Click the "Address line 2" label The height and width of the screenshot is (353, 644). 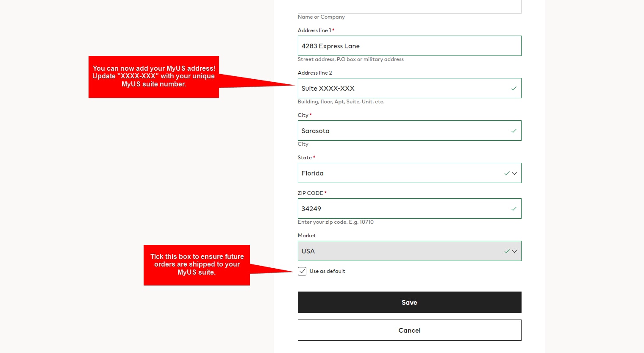click(x=315, y=73)
